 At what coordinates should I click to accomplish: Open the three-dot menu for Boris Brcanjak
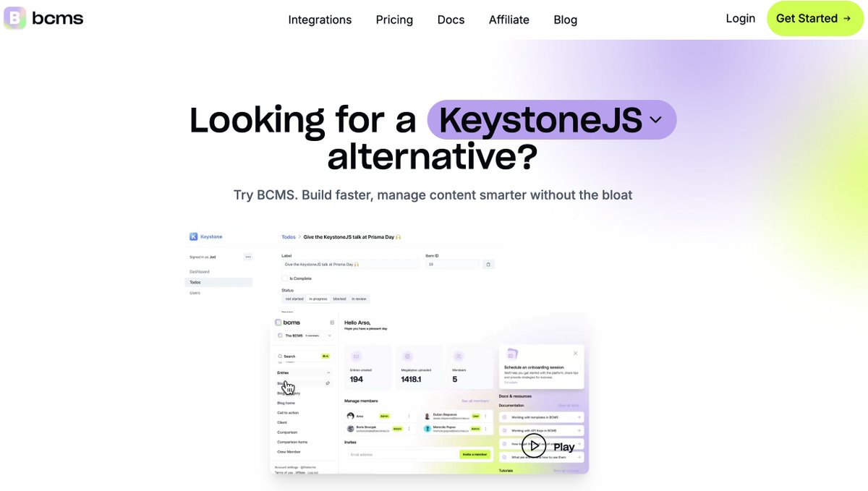409,429
